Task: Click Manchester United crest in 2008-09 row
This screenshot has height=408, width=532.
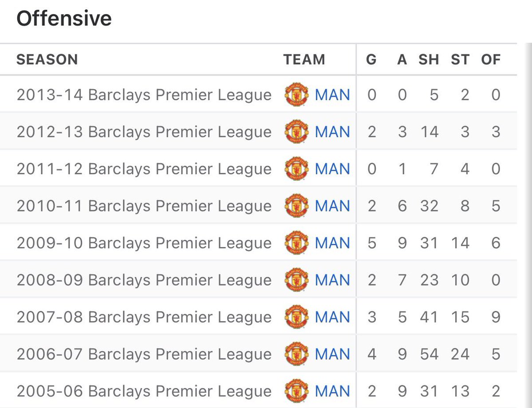Action: [x=296, y=280]
